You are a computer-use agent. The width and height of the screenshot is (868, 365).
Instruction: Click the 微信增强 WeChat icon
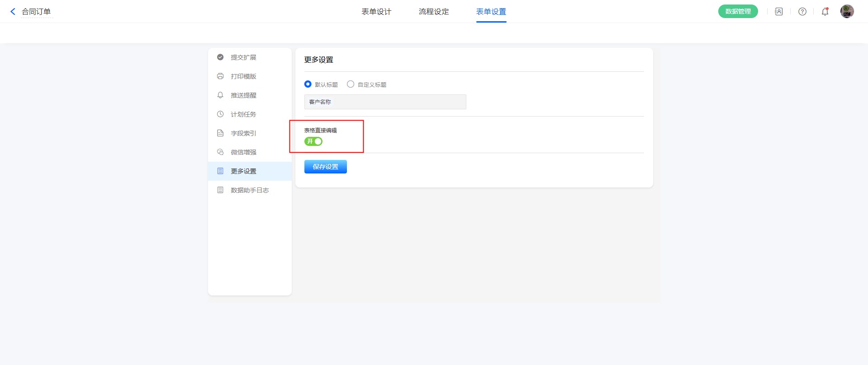coord(220,152)
